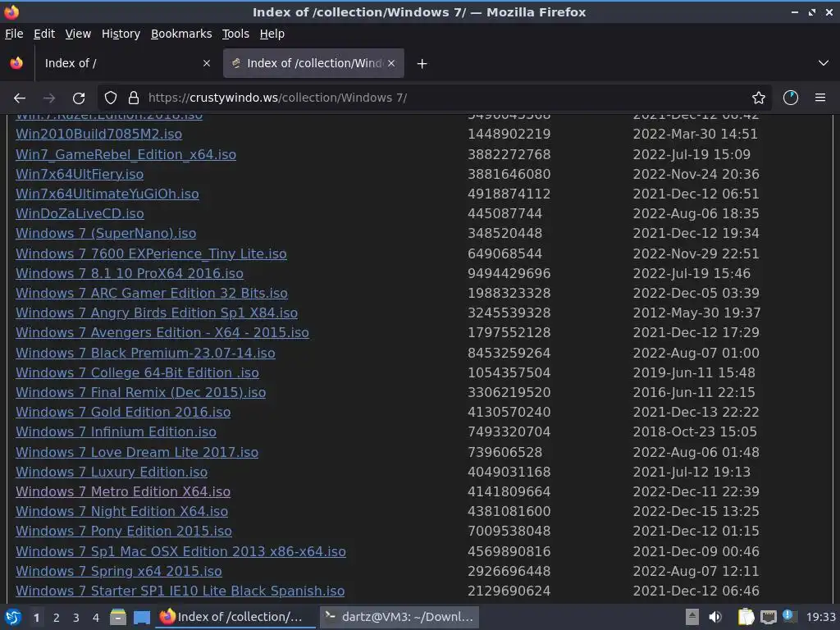
Task: Open Windows 7 Love Dream Lite 2017.iso
Action: 137,452
